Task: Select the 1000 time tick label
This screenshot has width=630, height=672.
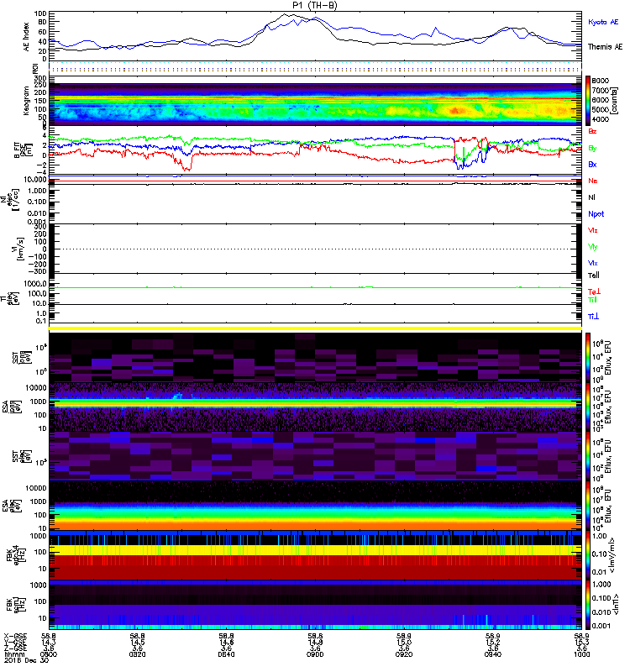Action: (x=581, y=654)
